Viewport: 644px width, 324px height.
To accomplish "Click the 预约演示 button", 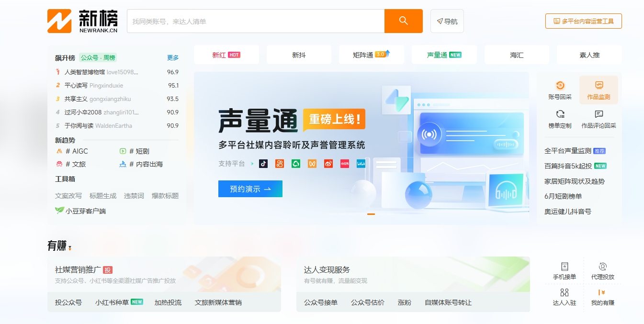I will [250, 189].
